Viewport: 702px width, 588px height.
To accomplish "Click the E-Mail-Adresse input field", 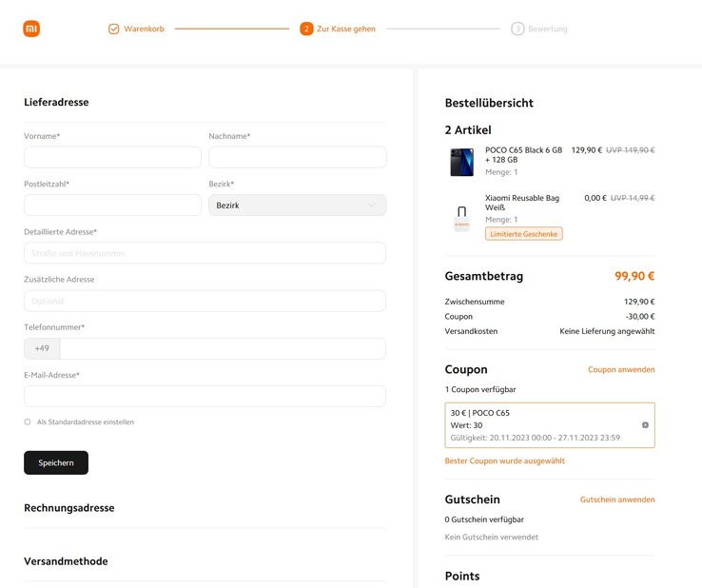I will tap(205, 396).
